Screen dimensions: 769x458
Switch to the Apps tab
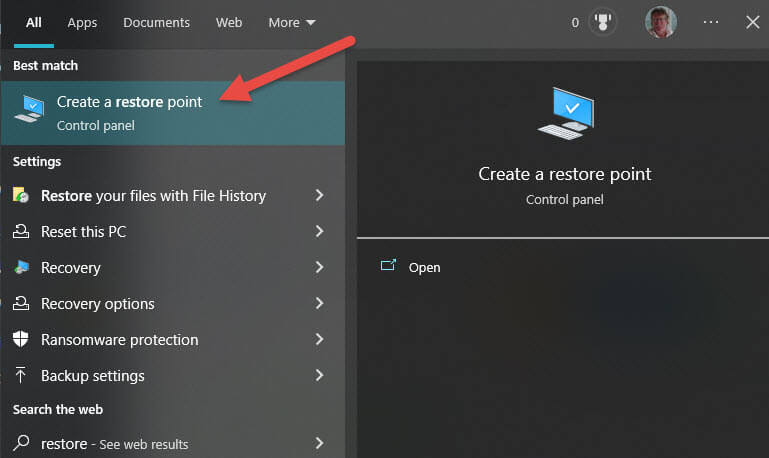pyautogui.click(x=82, y=23)
